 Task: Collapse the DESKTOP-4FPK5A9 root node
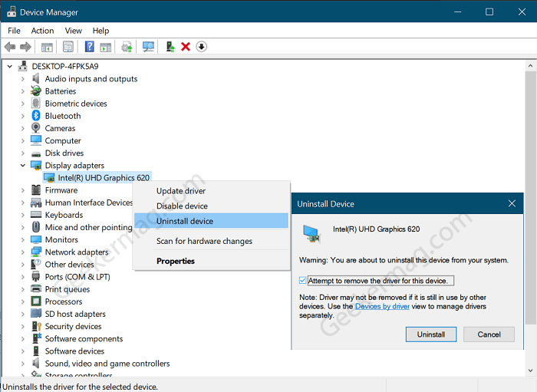click(x=10, y=67)
